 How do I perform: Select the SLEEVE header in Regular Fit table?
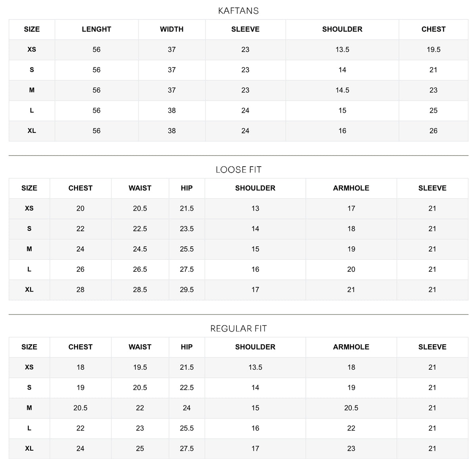pos(432,347)
